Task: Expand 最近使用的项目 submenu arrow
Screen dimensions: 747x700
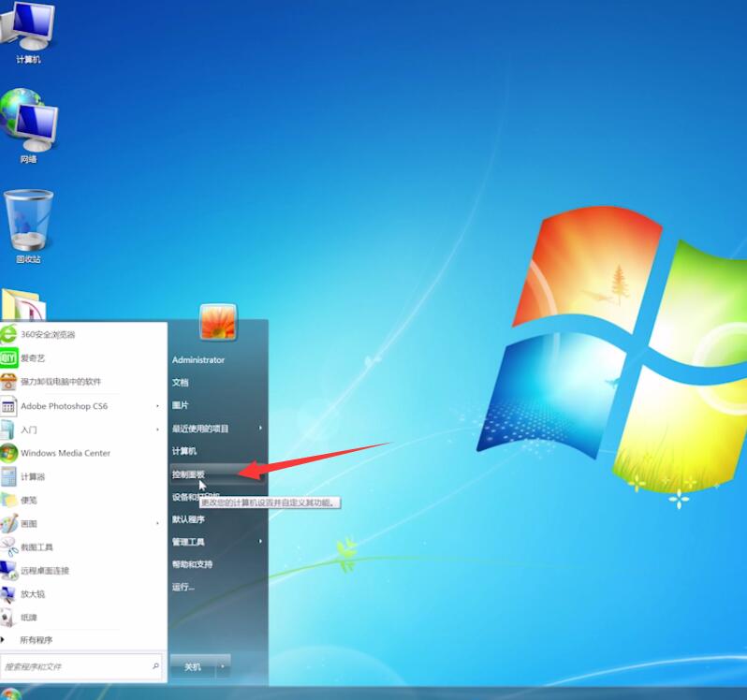Action: pos(260,428)
